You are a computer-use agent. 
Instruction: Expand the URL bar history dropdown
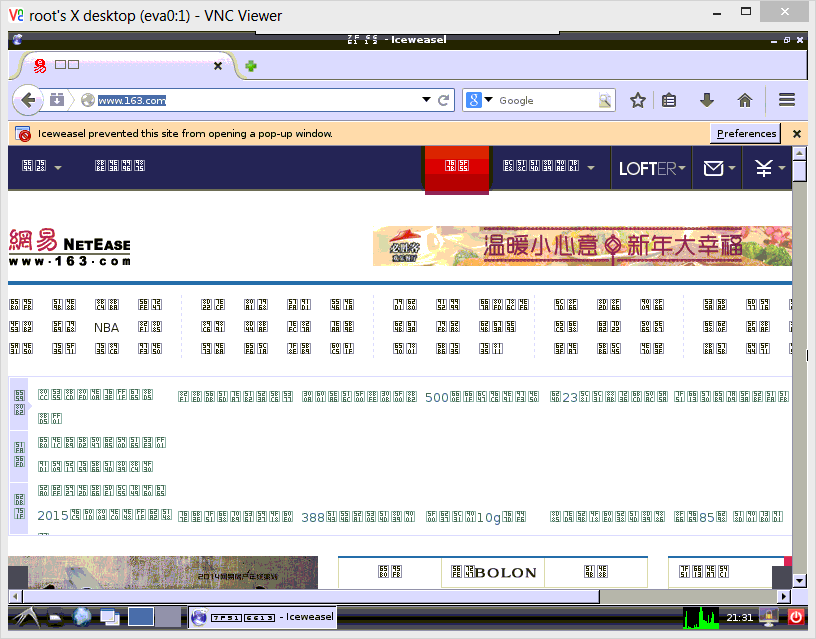(x=426, y=100)
